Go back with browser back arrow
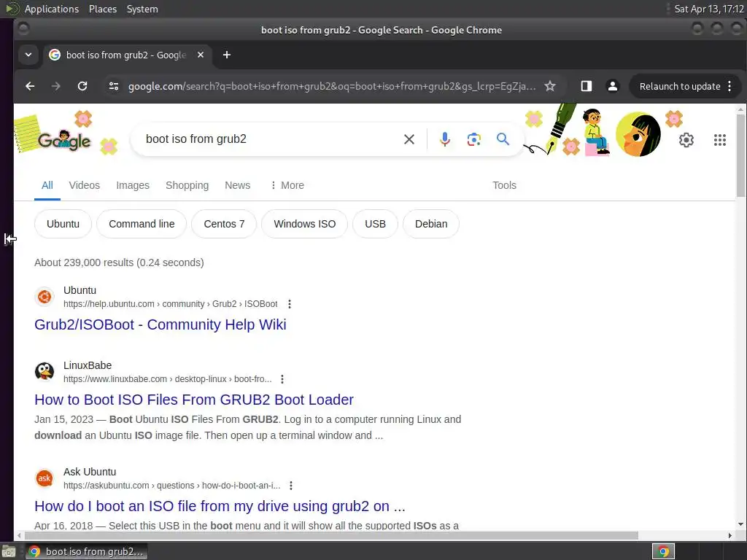Image resolution: width=747 pixels, height=560 pixels. click(29, 86)
